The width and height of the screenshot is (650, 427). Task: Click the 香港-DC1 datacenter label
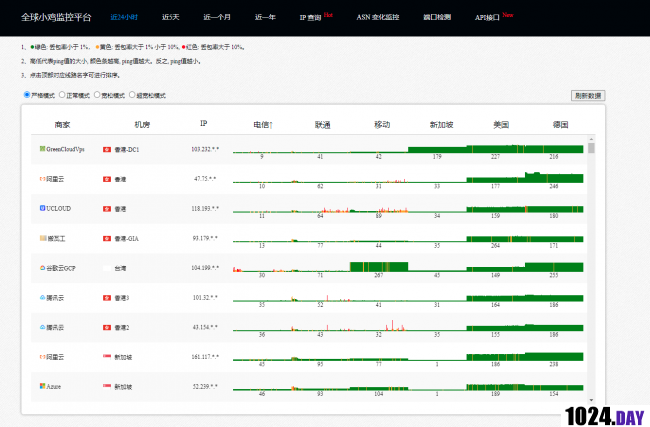[127, 150]
